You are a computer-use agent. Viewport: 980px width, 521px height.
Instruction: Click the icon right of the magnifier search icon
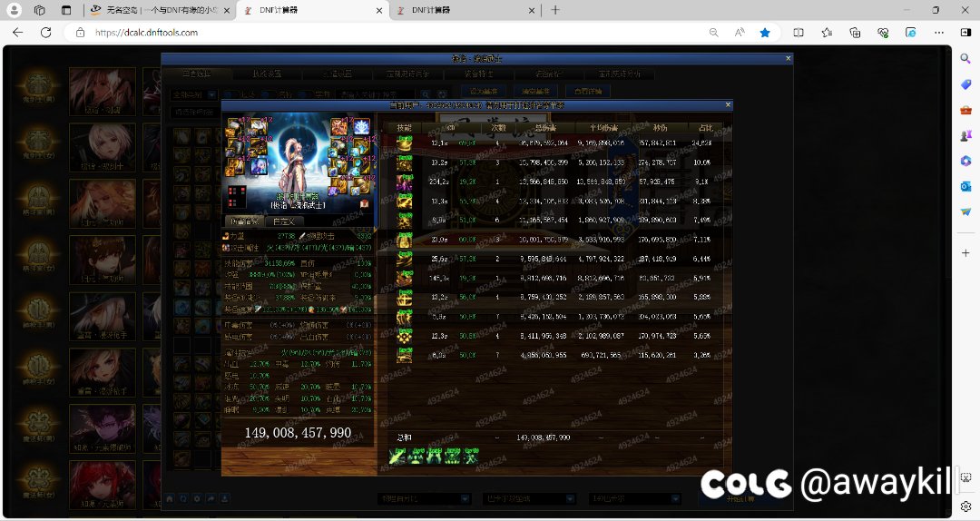tap(442, 94)
